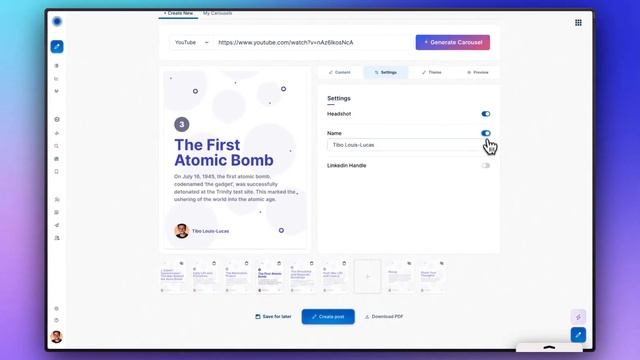The width and height of the screenshot is (640, 360).
Task: Click the trash icon on 'The First Atomic Bomb' thumbnail
Action: pos(279,264)
